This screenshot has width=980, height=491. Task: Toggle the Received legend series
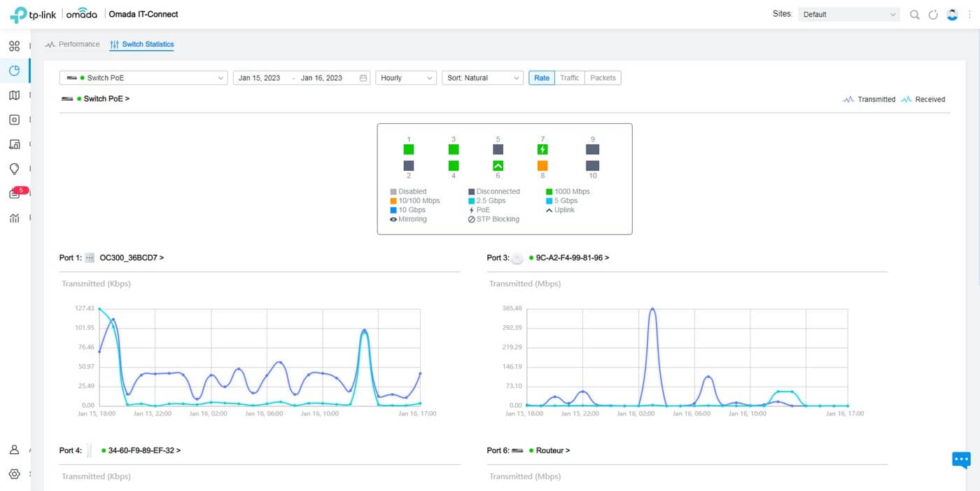(923, 99)
